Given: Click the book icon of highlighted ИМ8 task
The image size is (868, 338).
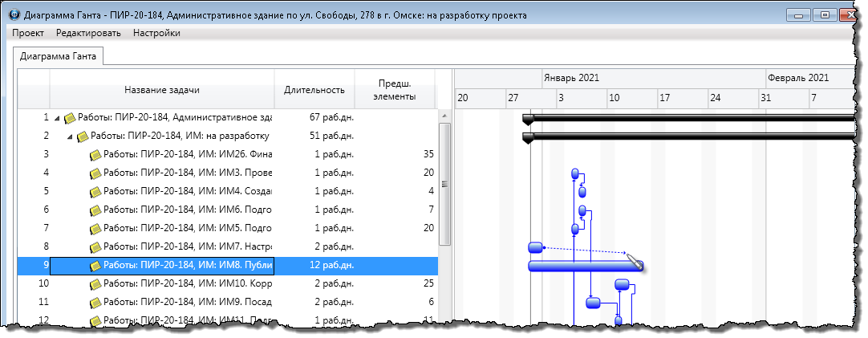Looking at the screenshot, I should click(95, 266).
